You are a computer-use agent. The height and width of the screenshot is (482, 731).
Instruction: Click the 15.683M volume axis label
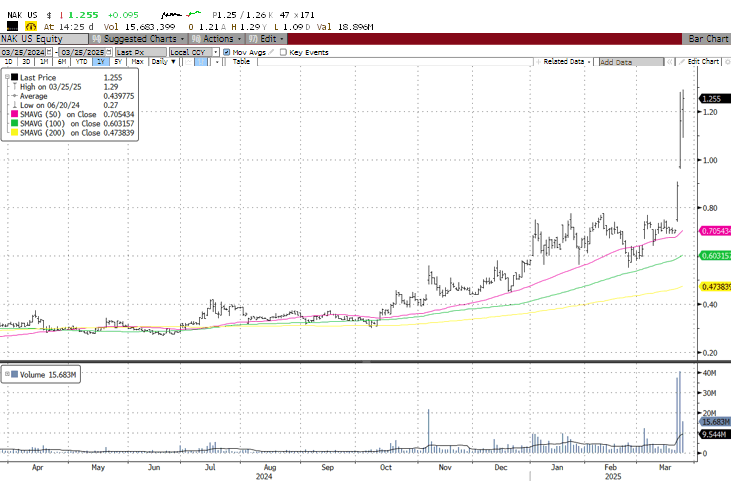(715, 421)
